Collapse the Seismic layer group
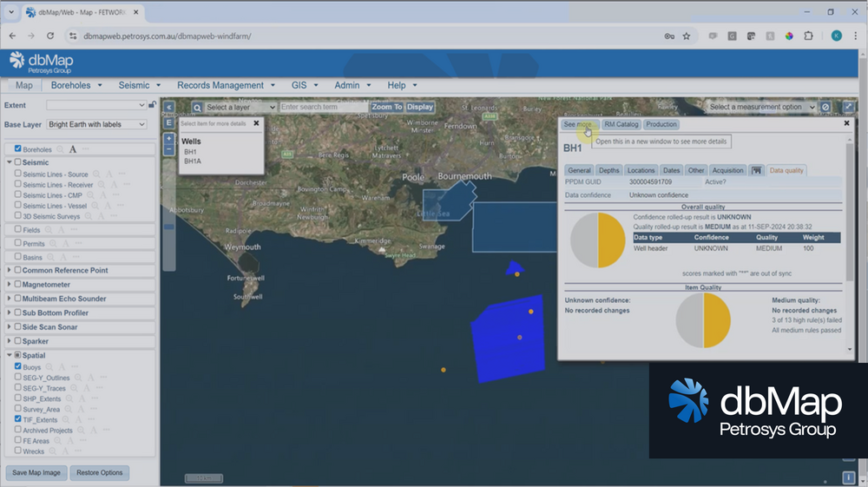The height and width of the screenshot is (487, 868). (9, 162)
